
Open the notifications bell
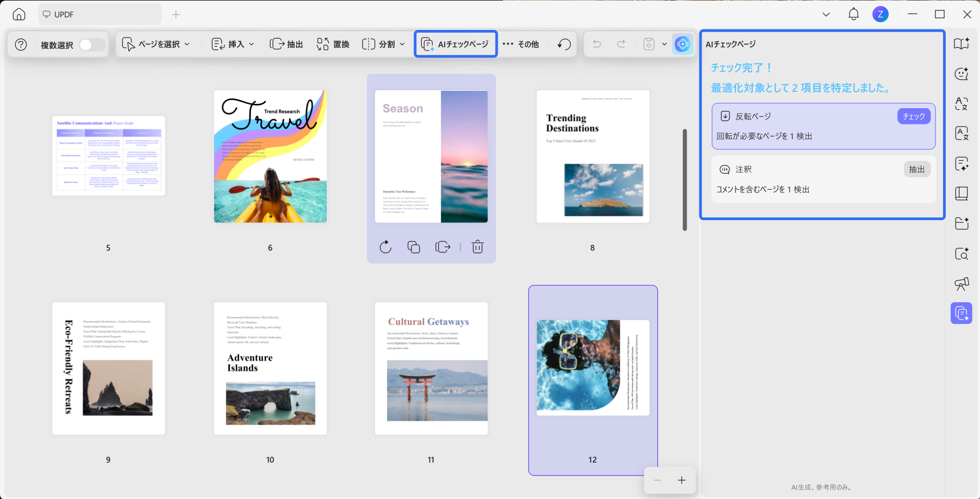853,15
